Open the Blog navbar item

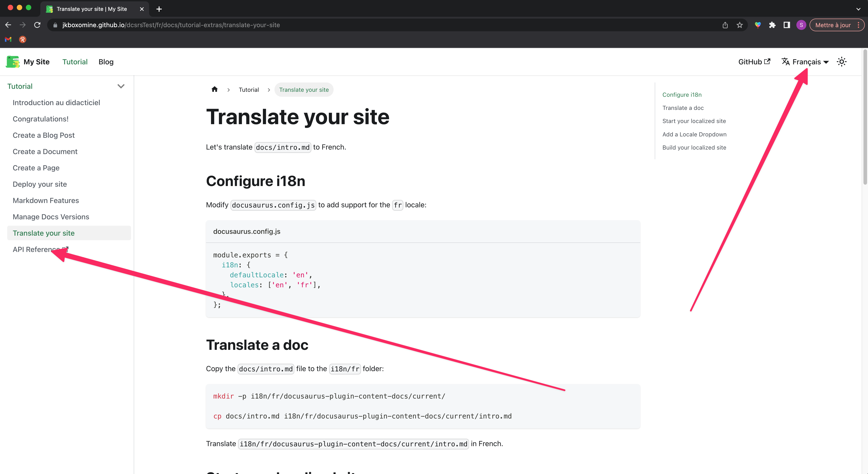pyautogui.click(x=106, y=62)
